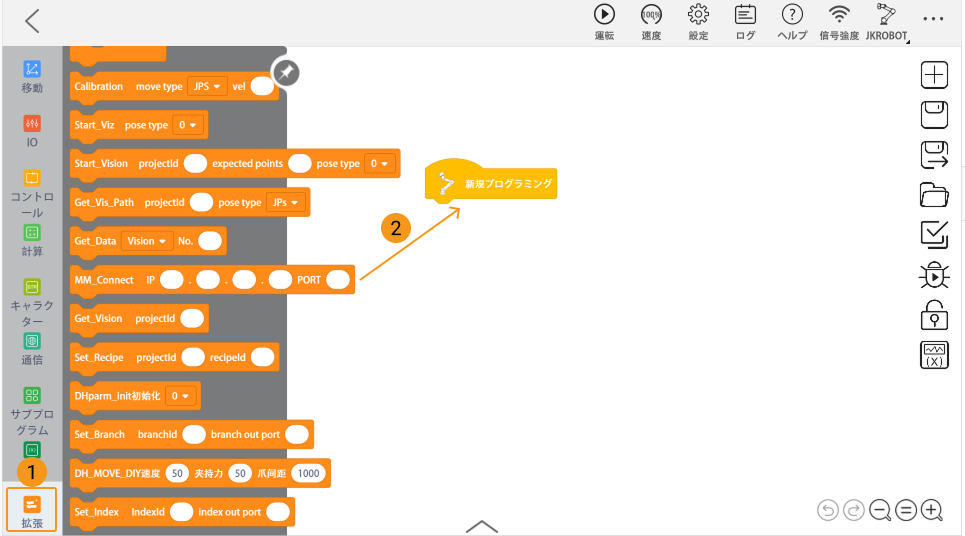Select the Get_Vision block label
The image size is (965, 536).
tap(98, 319)
